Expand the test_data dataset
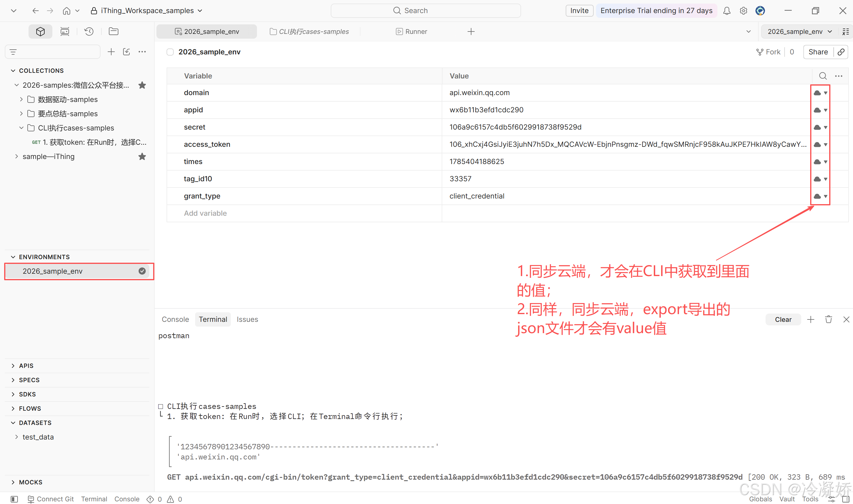Viewport: 853px width, 504px height. [16, 437]
